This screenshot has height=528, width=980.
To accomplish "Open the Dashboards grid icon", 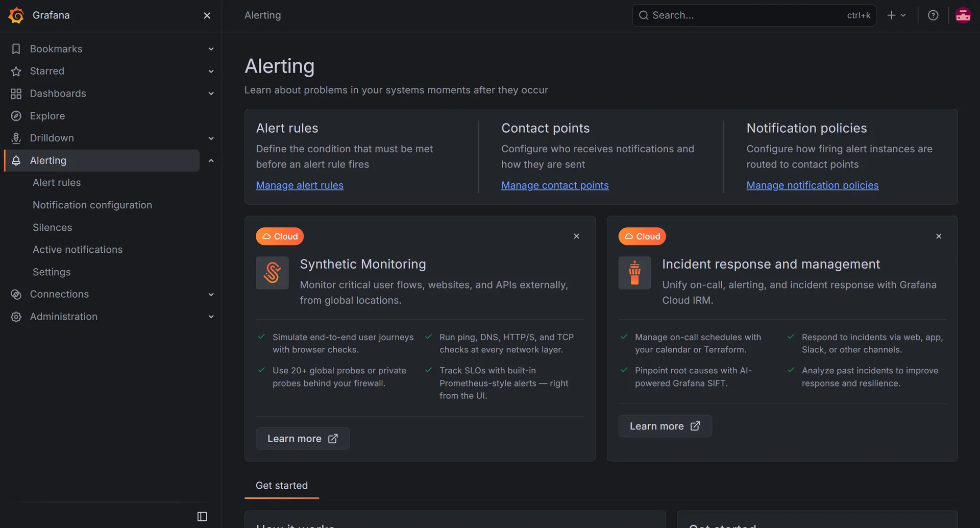I will [x=16, y=93].
